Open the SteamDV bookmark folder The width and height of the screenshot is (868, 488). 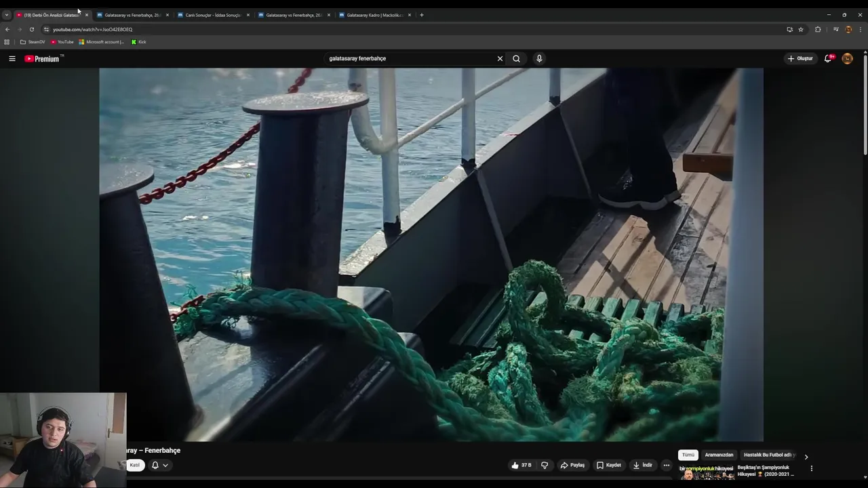(x=33, y=42)
